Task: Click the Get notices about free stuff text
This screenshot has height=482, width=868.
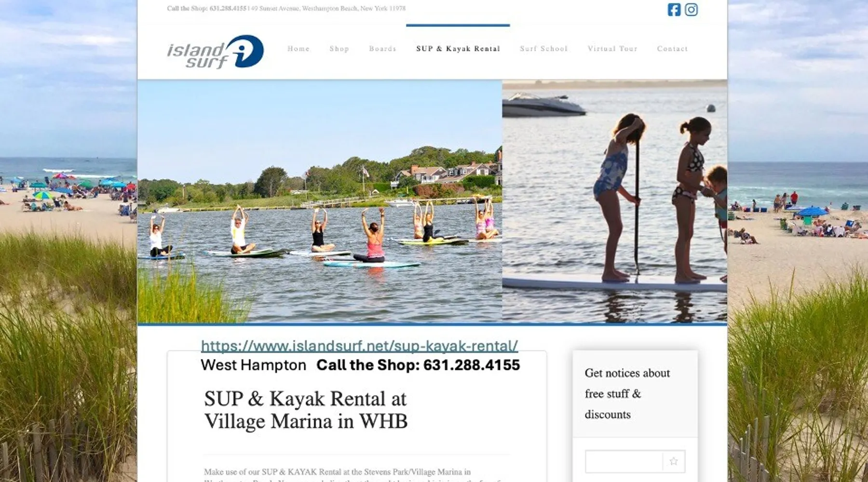Action: pos(627,394)
